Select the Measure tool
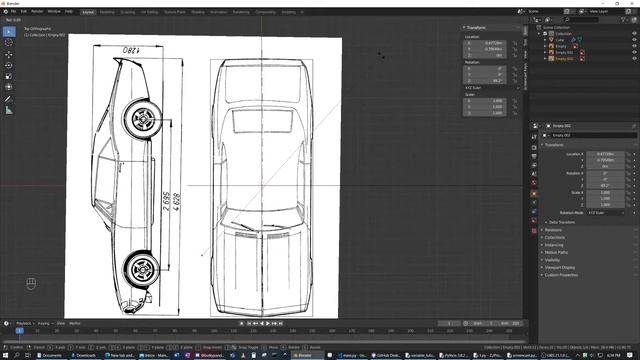The image size is (640, 360). [9, 110]
